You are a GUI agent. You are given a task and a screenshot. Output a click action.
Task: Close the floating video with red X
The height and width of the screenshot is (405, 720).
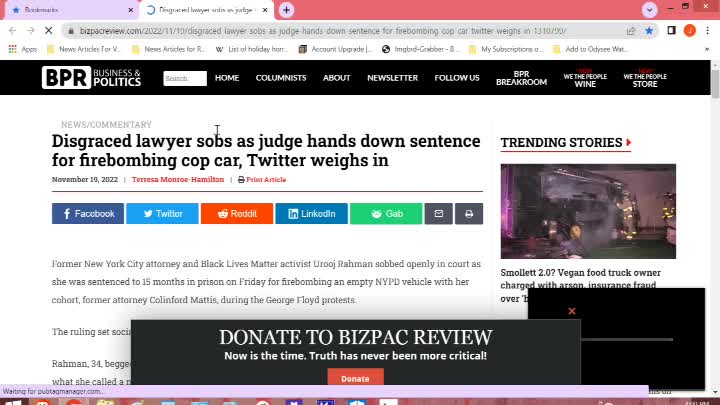click(x=572, y=311)
